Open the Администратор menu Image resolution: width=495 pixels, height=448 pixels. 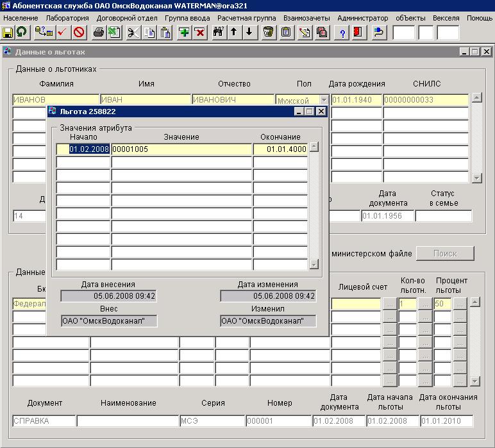tap(362, 18)
